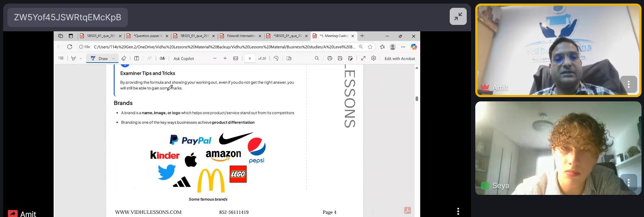Click the page number input field
The width and height of the screenshot is (644, 217).
(x=250, y=58)
